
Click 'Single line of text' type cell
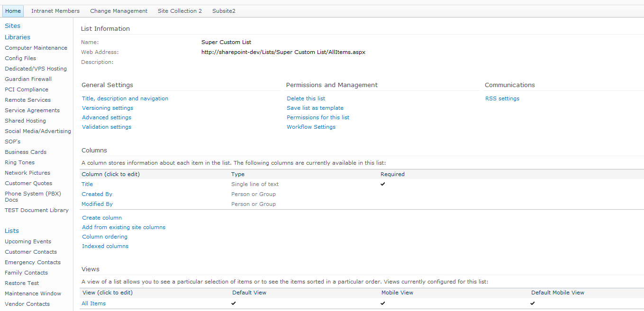tap(255, 184)
